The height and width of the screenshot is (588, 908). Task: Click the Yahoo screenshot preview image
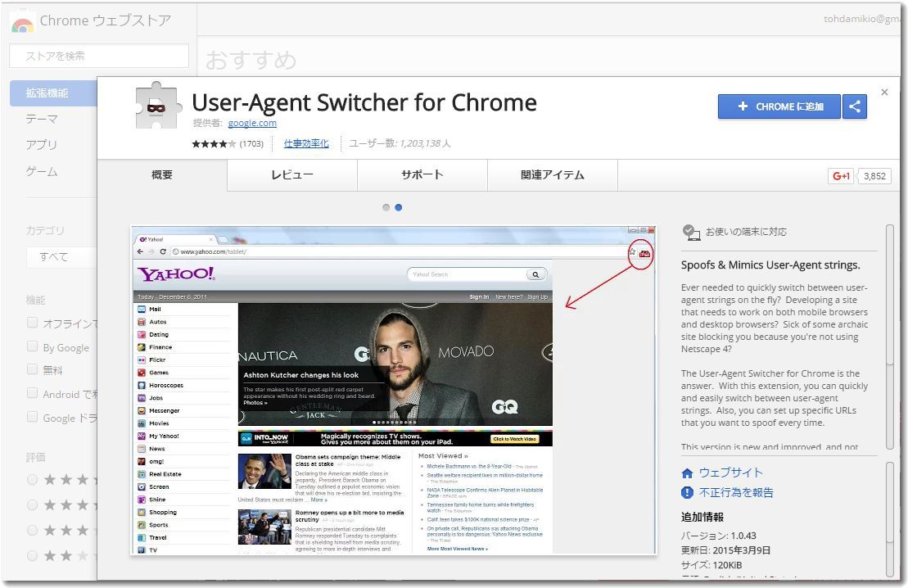394,391
